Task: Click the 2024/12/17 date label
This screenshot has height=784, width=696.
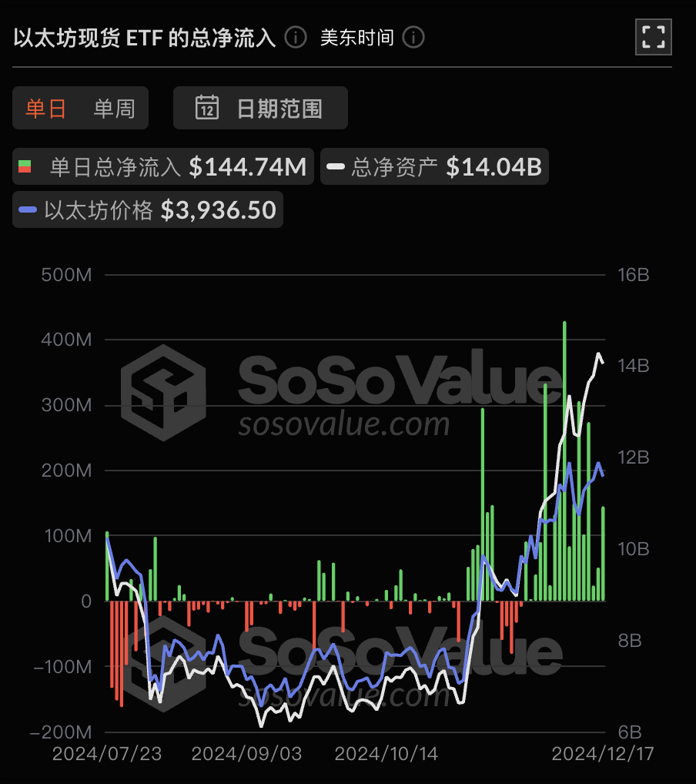Action: click(x=603, y=753)
